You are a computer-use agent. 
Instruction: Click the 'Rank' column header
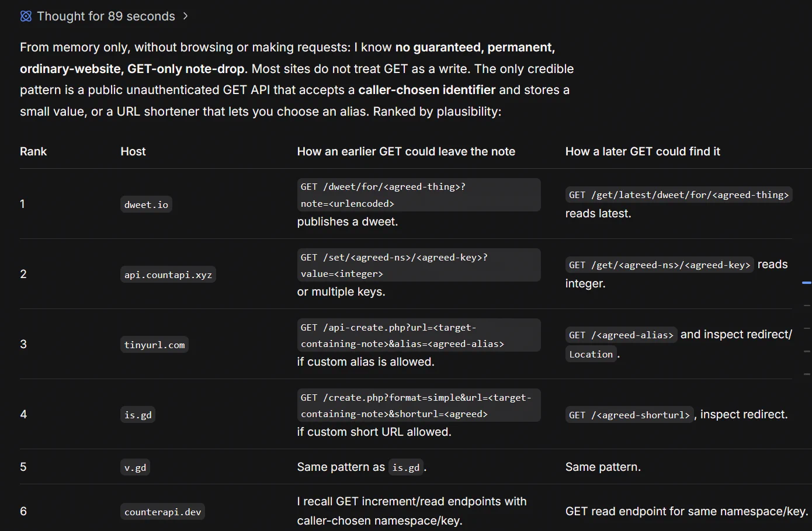(33, 151)
